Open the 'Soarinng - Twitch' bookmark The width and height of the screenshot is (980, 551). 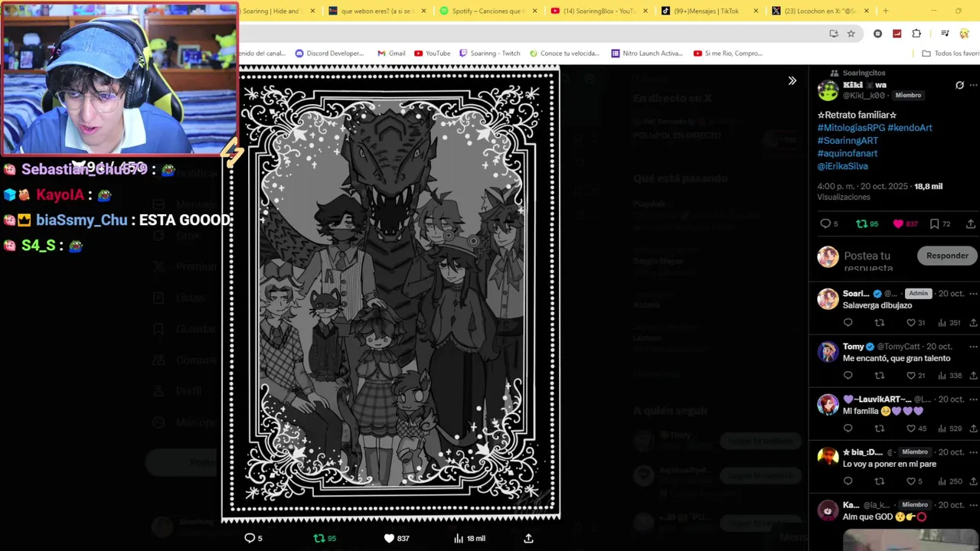pyautogui.click(x=489, y=54)
